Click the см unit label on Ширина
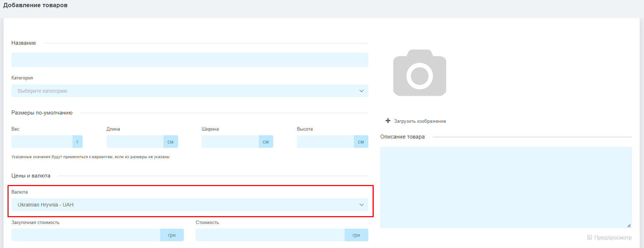644x248 pixels. 266,142
